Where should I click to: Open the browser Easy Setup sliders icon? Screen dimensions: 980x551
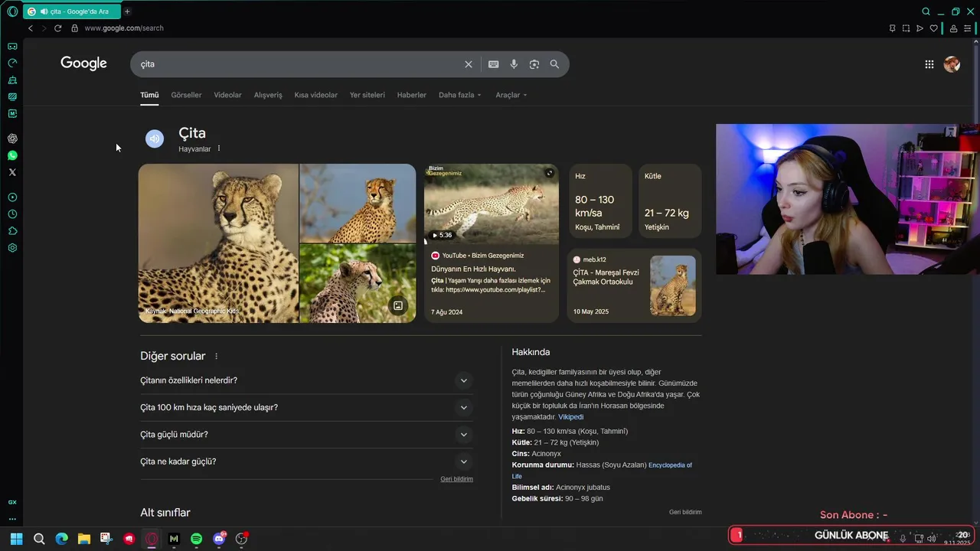[967, 28]
